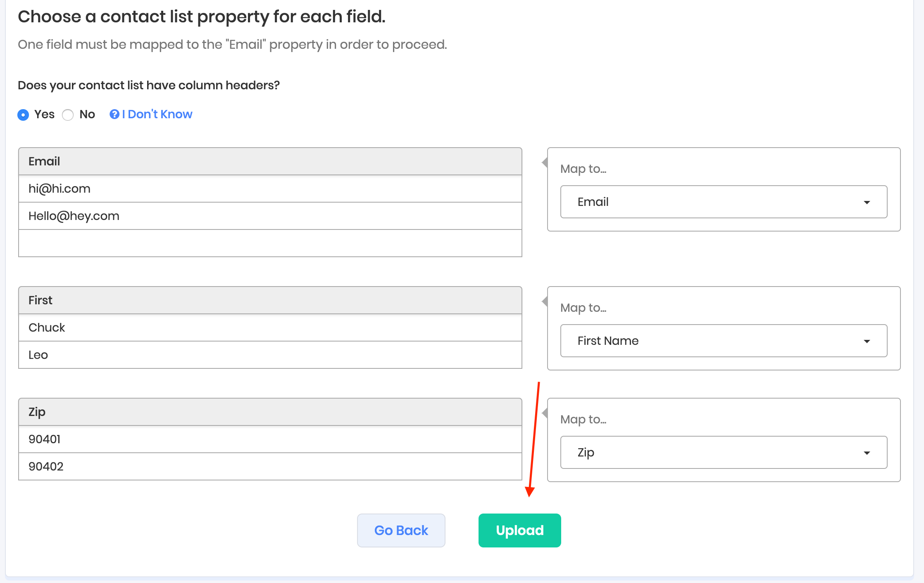924x583 pixels.
Task: Open the Zip mapping dropdown
Action: click(x=723, y=452)
